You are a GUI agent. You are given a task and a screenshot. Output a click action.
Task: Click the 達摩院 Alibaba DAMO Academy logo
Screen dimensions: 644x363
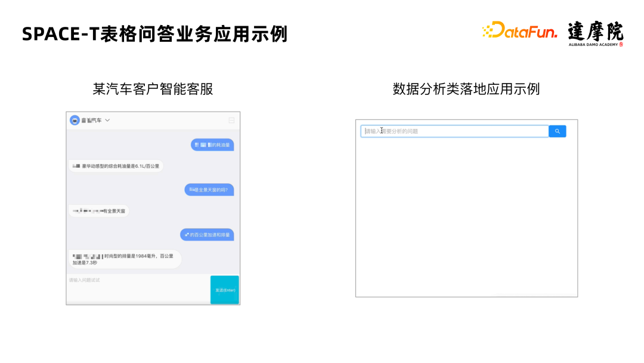(596, 33)
